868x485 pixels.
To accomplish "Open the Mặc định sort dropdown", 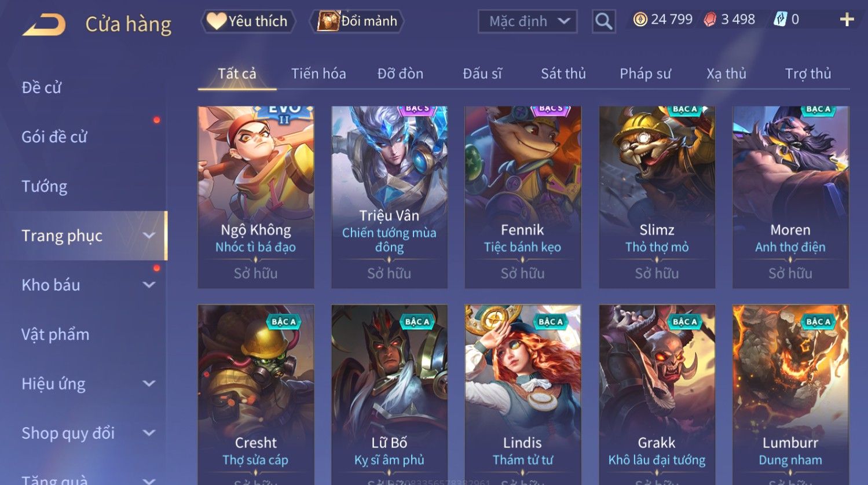I will click(528, 21).
